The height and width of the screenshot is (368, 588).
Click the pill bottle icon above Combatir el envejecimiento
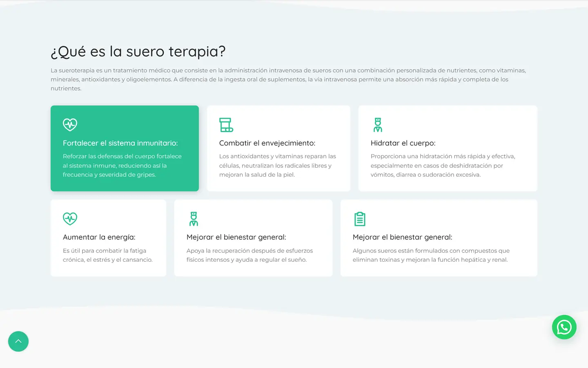[x=226, y=125]
